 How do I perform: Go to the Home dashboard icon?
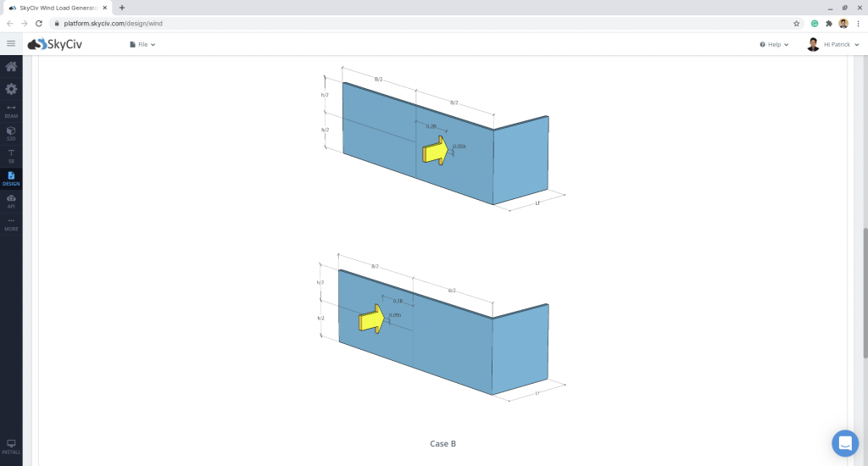pyautogui.click(x=11, y=67)
